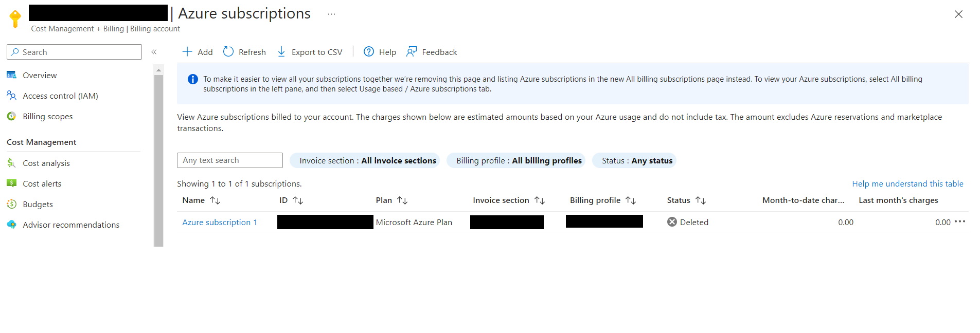This screenshot has height=333, width=980.
Task: Click the Cost Management section heading
Action: point(42,142)
